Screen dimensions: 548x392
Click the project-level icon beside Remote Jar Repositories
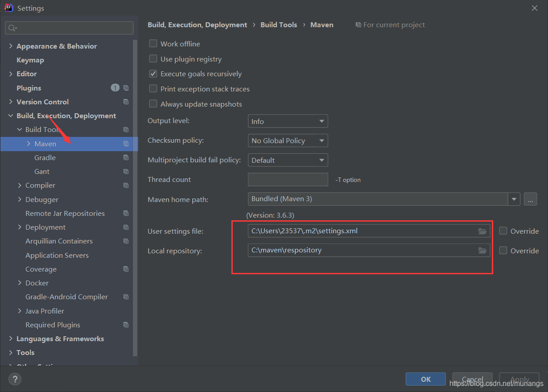pyautogui.click(x=126, y=213)
